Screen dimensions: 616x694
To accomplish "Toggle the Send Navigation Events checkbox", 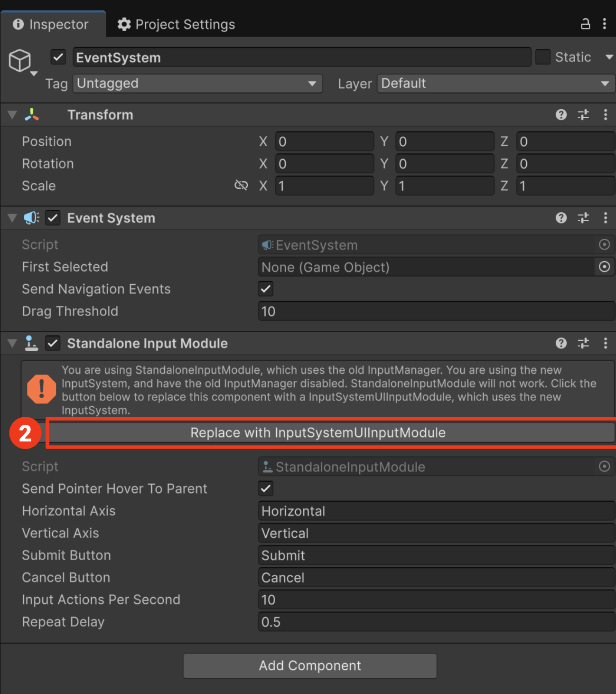I will click(266, 289).
